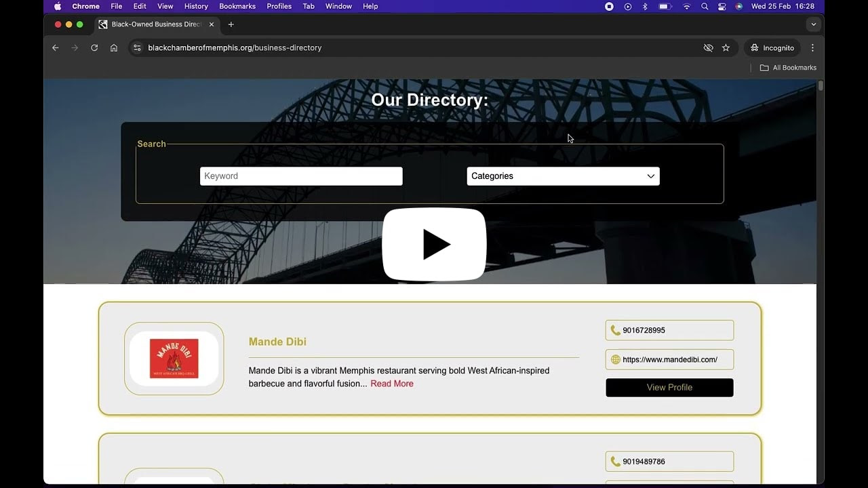Expand the tab search chevron
The width and height of the screenshot is (868, 488).
pyautogui.click(x=814, y=24)
